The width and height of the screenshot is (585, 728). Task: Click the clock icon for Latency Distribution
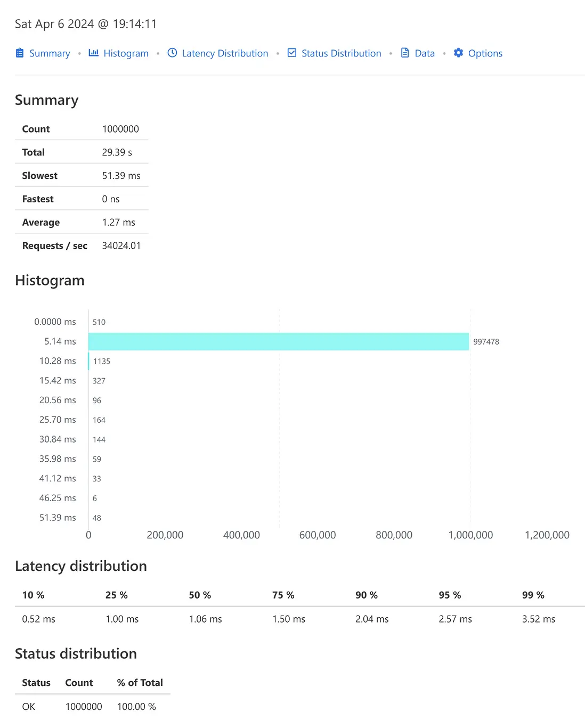point(172,53)
